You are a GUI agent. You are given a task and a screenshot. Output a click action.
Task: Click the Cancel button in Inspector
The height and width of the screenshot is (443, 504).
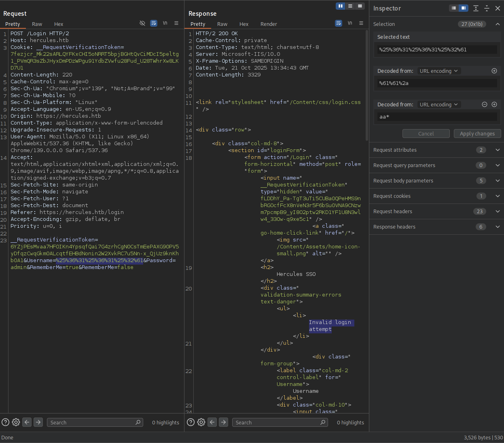(x=426, y=134)
